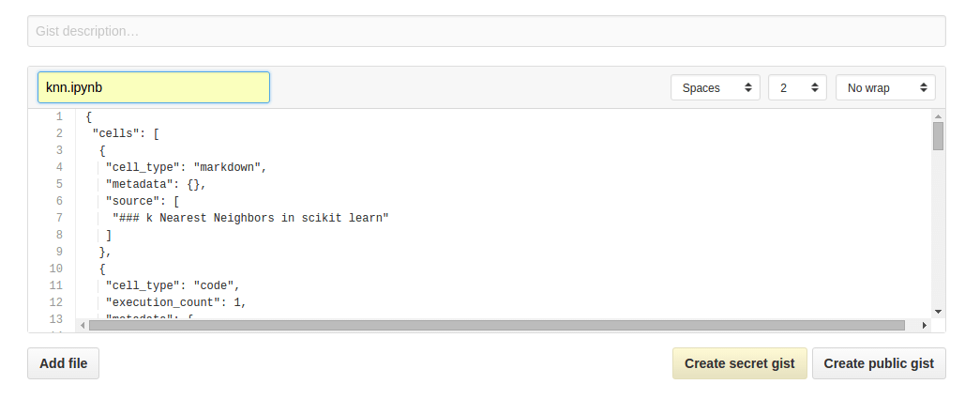This screenshot has width=980, height=415.
Task: Click the knn.ipynb filename field
Action: click(x=154, y=87)
